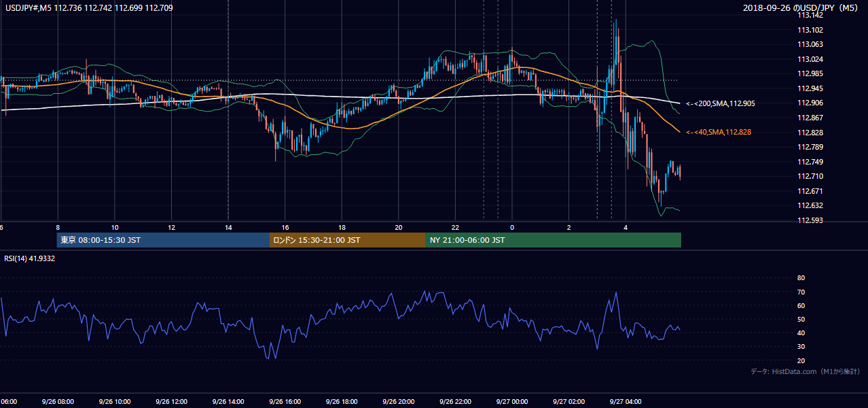Screen dimensions: 868x408
Task: Click the bottom time label 9/27 02:00
Action: (568, 402)
